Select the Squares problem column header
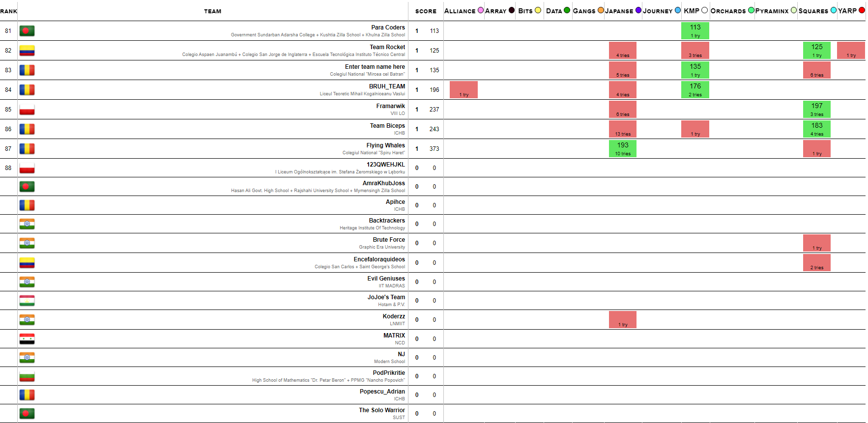868x423 pixels. tap(813, 11)
